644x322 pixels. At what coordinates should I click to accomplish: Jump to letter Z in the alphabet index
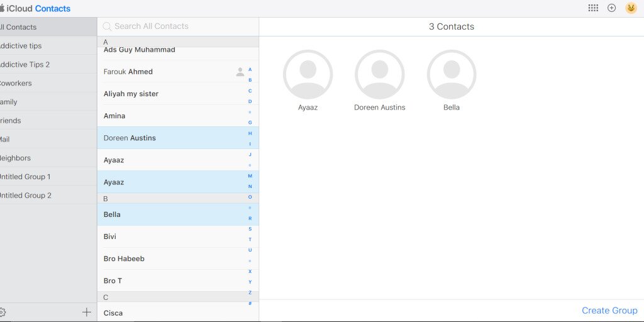250,293
